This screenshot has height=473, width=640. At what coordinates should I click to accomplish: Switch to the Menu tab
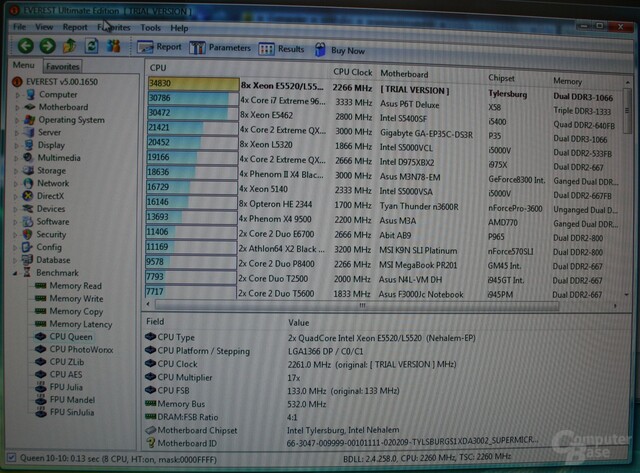coord(24,65)
